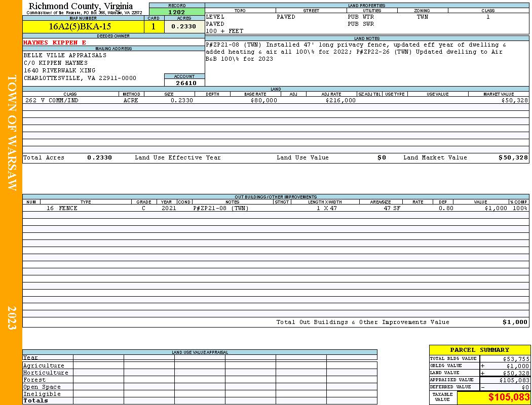532x405 pixels.
Task: Select the Land Use Value $0 amount
Action: click(382, 157)
